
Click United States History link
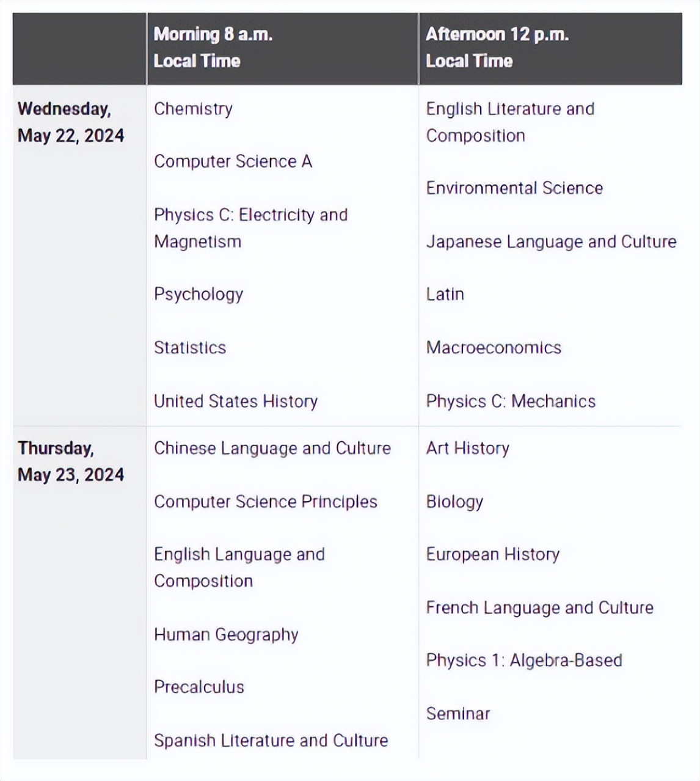tap(236, 401)
